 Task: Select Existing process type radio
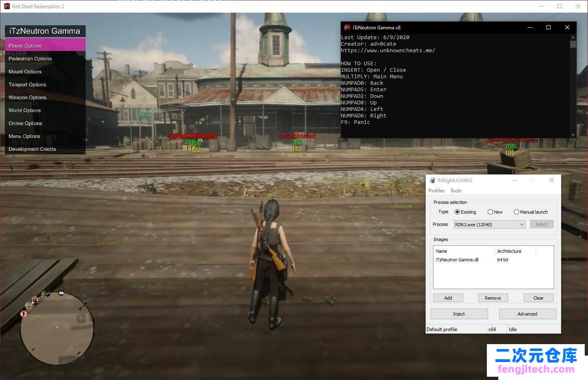465,212
